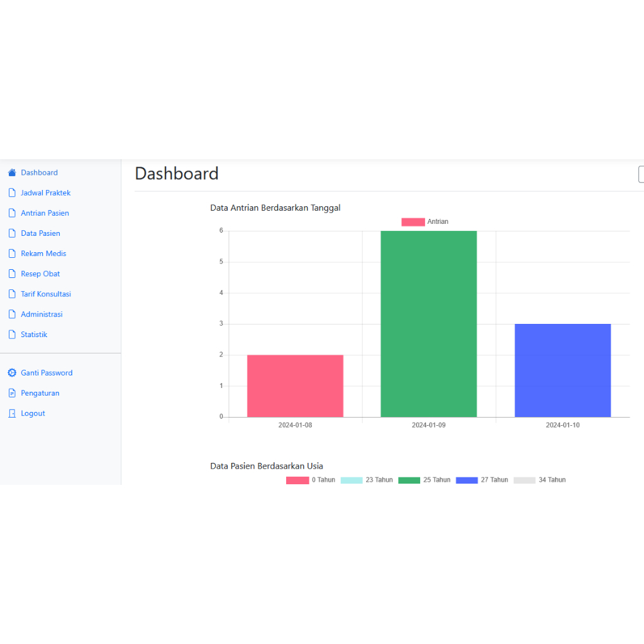Go to Antrian Pasien
The image size is (644, 644).
[45, 213]
